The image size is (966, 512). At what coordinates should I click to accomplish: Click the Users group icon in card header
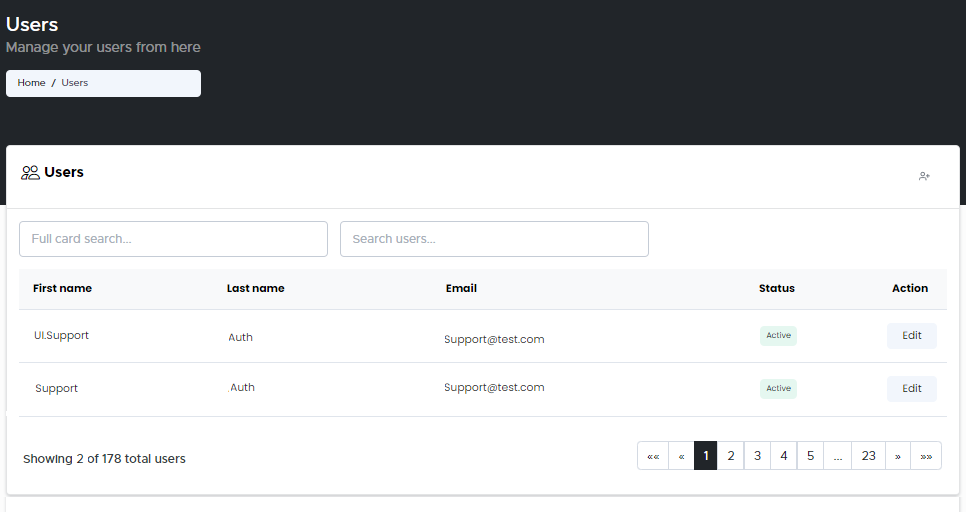30,173
